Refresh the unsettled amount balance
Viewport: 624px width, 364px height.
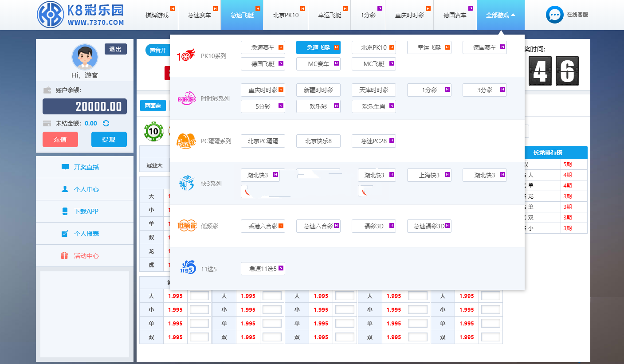[x=106, y=123]
